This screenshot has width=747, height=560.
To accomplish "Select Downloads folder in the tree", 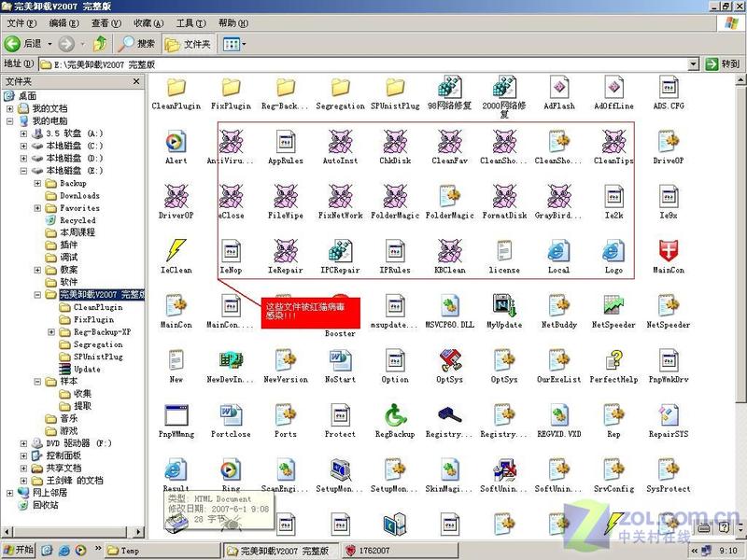I will click(79, 196).
